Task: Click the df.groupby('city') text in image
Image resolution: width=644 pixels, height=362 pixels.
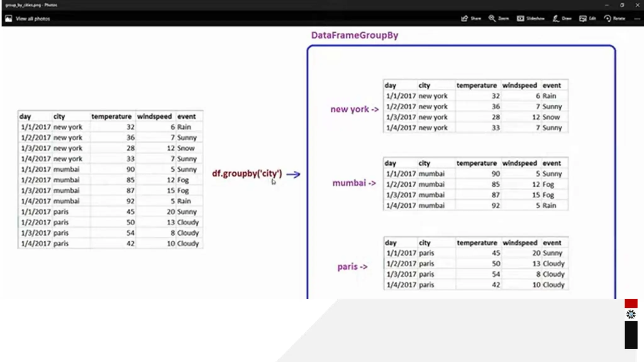Action: [x=247, y=173]
